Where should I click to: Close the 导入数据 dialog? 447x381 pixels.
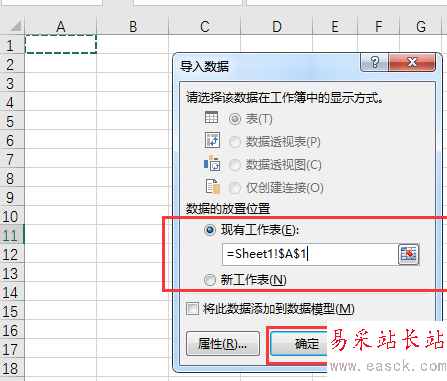pos(412,62)
